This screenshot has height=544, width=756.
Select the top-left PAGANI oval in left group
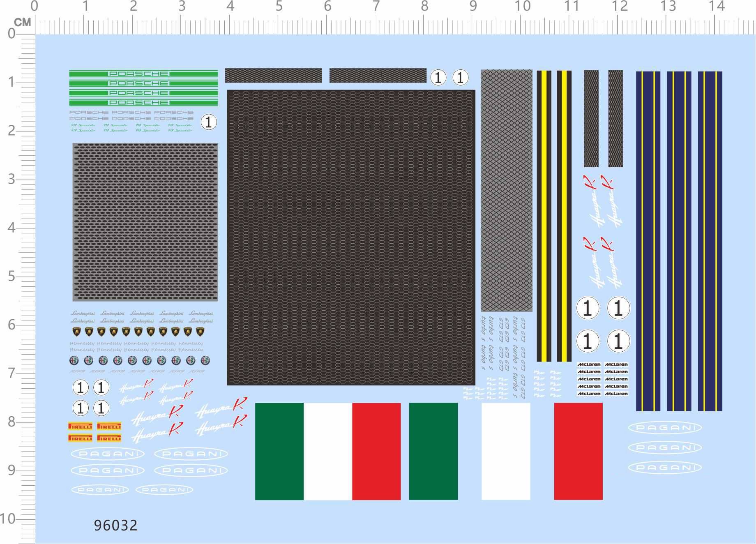[108, 454]
